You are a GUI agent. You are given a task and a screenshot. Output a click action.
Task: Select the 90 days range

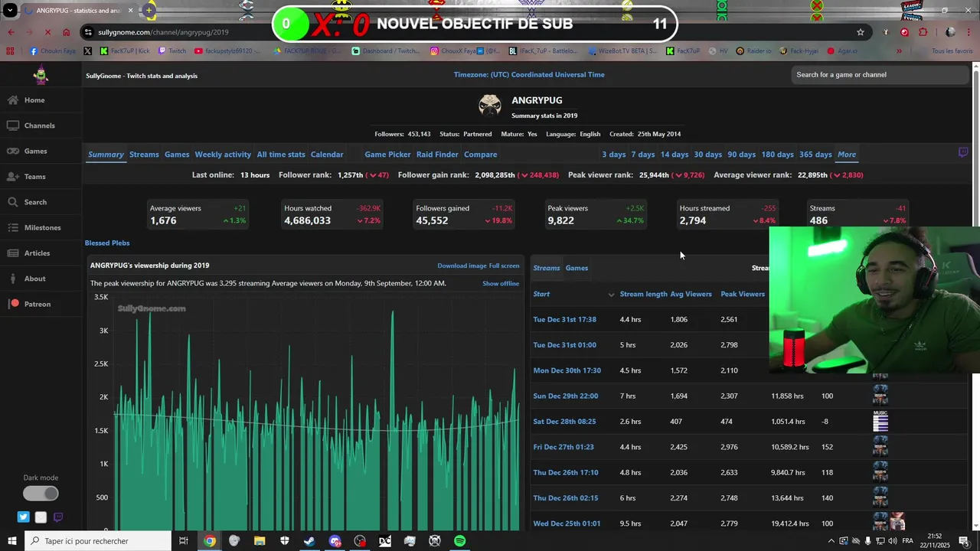741,155
